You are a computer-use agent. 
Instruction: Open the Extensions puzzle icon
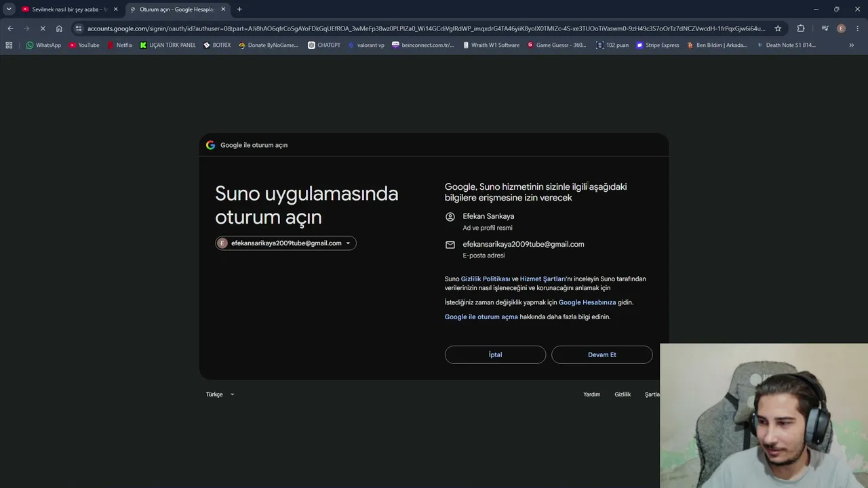click(801, 28)
